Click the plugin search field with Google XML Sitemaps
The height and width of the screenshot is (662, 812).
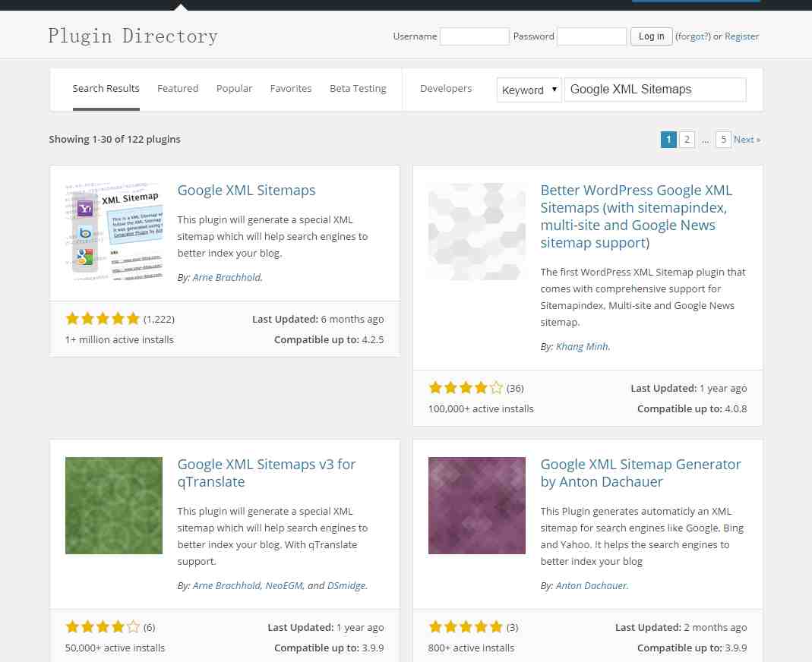coord(655,90)
